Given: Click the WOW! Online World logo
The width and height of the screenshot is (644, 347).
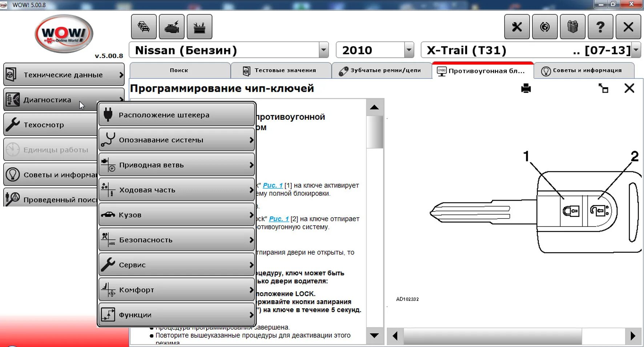Looking at the screenshot, I should point(64,34).
